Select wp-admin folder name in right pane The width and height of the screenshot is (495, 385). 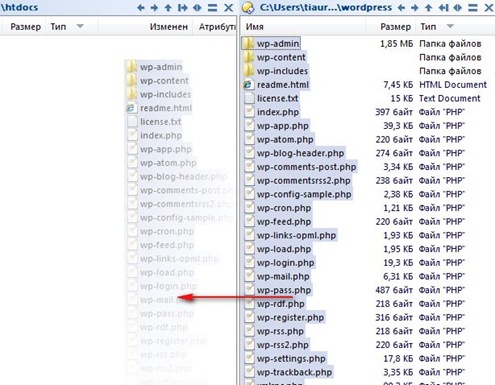point(278,44)
